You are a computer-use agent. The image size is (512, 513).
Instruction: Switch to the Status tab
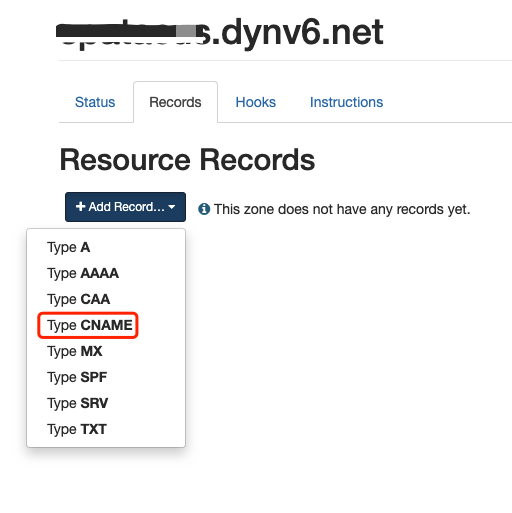[95, 102]
